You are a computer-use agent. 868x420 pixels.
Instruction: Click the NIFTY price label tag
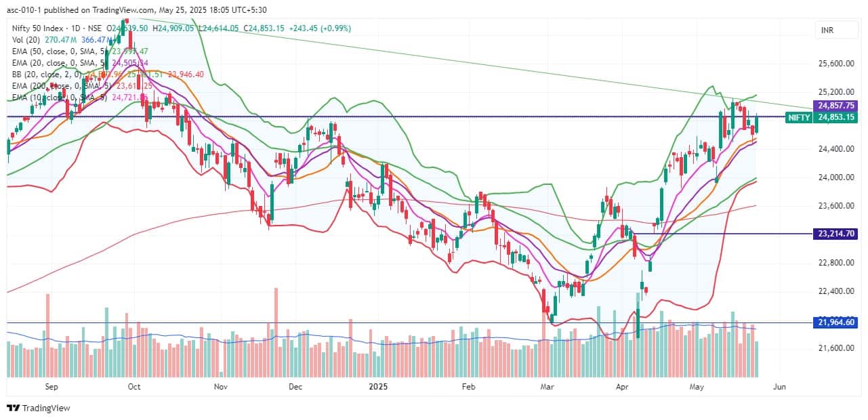click(798, 117)
